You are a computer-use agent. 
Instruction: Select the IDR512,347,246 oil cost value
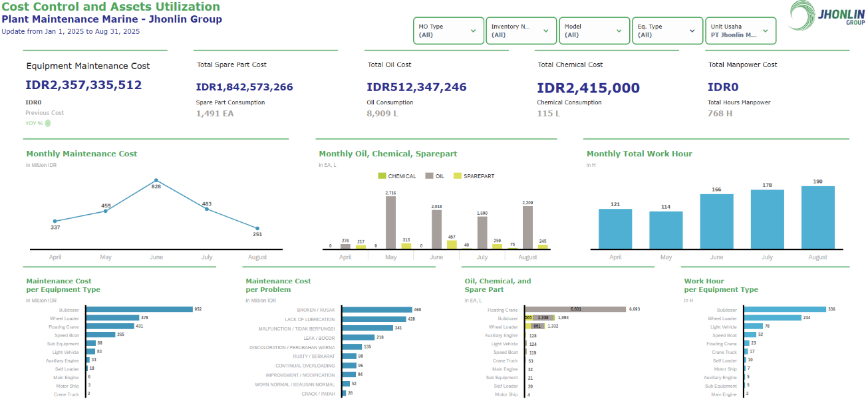coord(417,87)
